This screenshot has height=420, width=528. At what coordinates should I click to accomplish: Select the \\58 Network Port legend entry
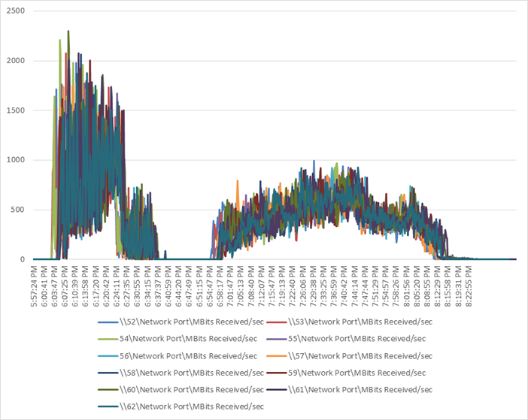[x=181, y=373]
